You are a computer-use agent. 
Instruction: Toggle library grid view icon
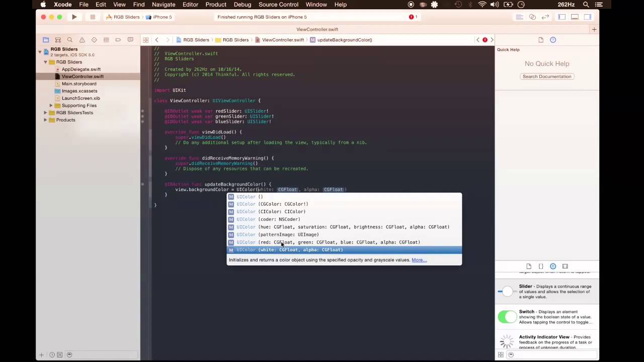[501, 355]
